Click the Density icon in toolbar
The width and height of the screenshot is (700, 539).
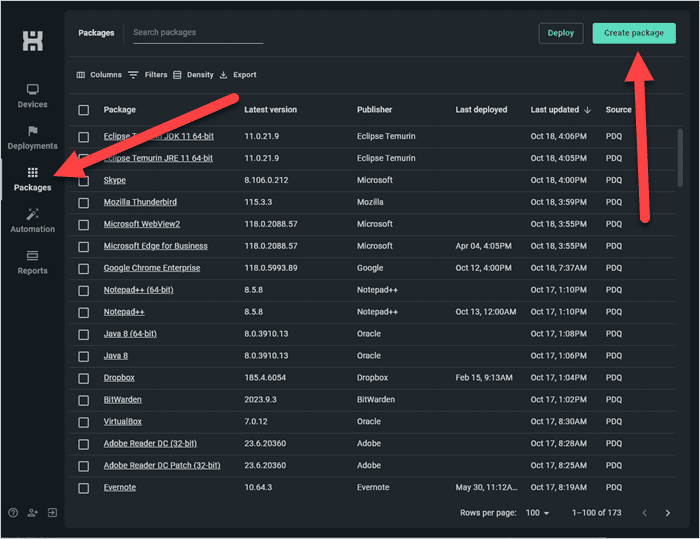(177, 75)
